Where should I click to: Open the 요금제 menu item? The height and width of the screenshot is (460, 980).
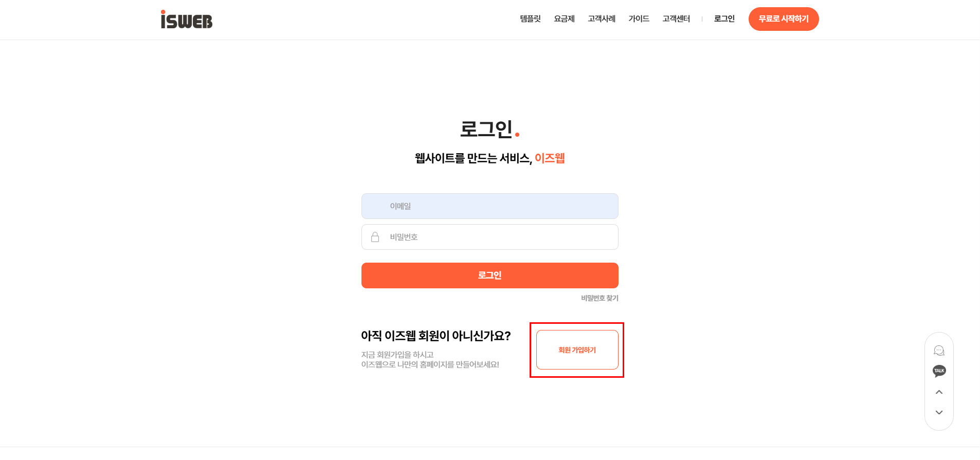564,19
